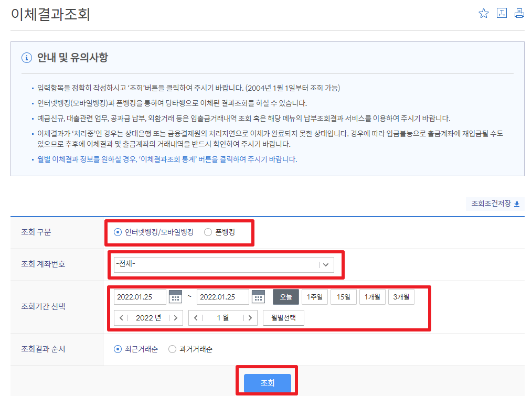Open the end date calendar picker
Screen dimensions: 532x396
pos(258,297)
